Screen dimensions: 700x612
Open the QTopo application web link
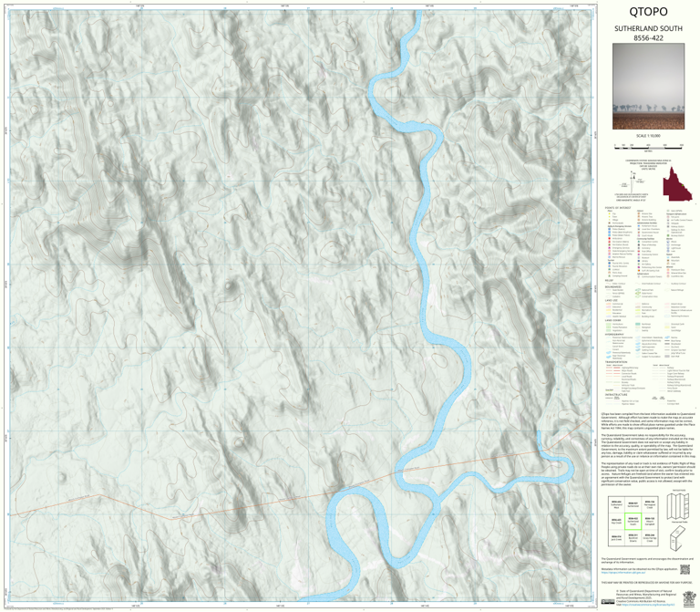click(623, 572)
